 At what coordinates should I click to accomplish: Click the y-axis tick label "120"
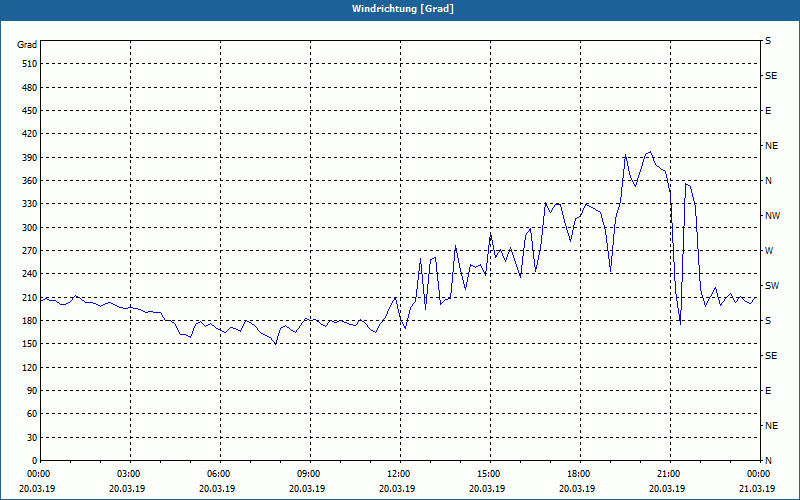[x=30, y=367]
